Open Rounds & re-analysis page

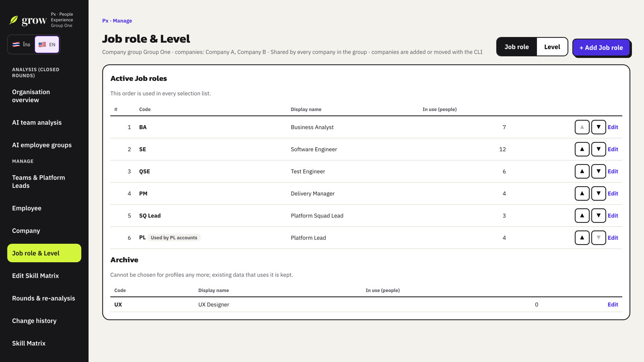click(44, 298)
